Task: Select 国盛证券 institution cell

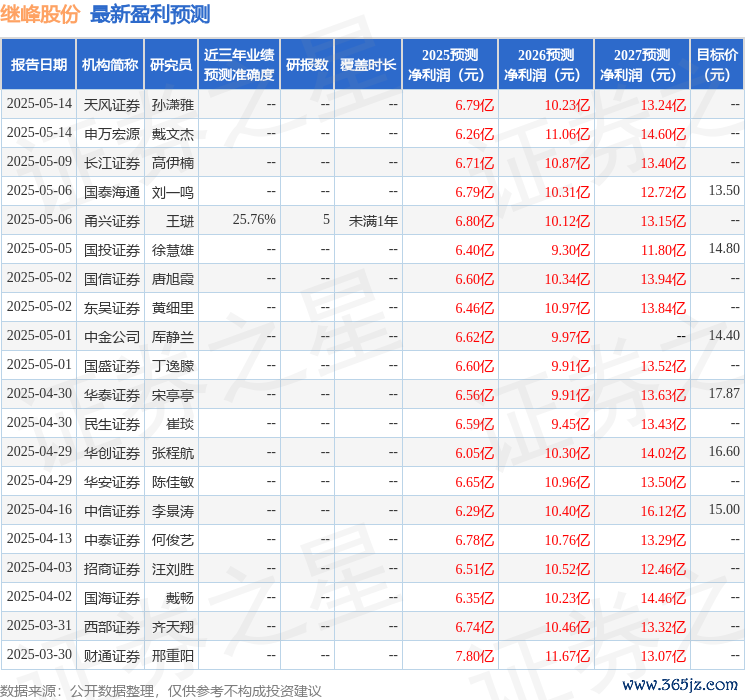Action: [112, 366]
